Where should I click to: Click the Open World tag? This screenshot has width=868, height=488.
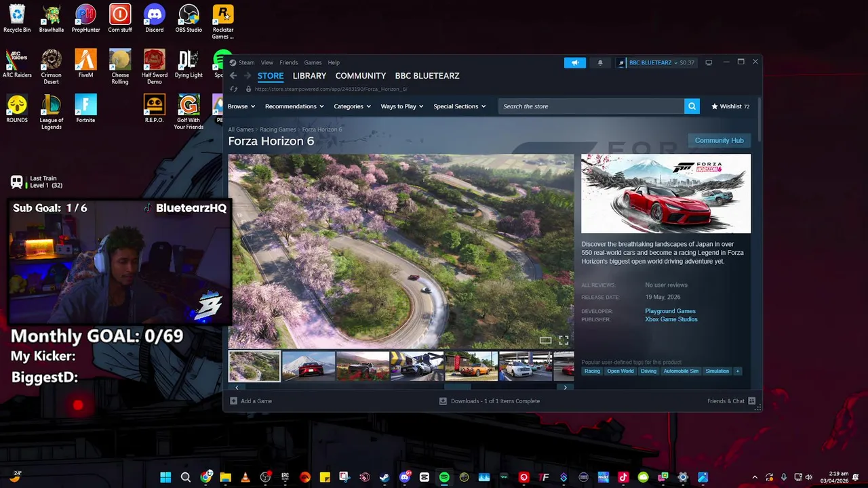(x=620, y=371)
